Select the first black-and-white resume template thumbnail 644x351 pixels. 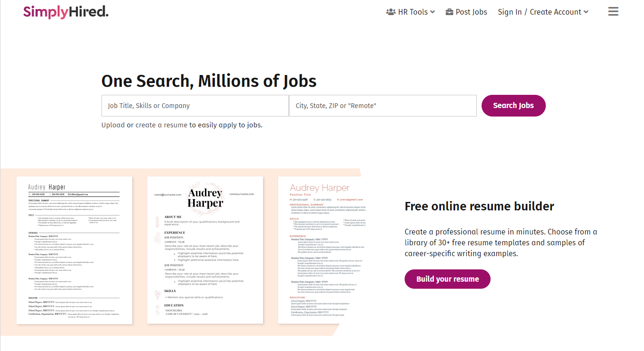click(74, 251)
